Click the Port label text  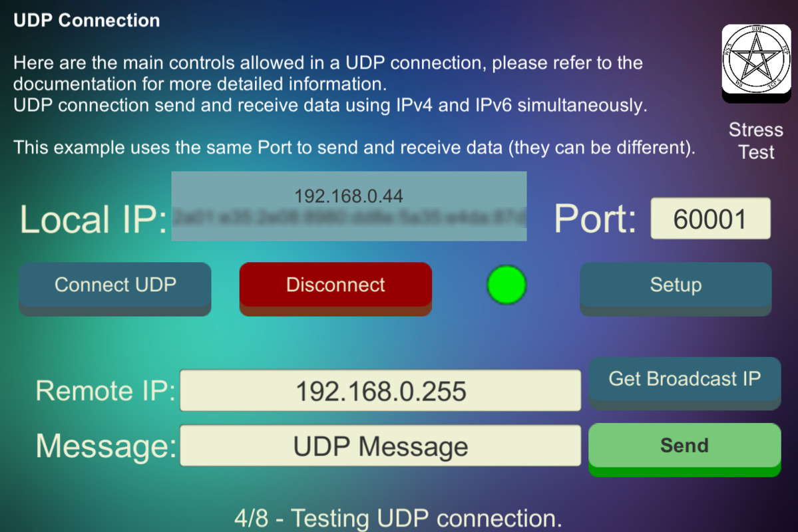[595, 219]
